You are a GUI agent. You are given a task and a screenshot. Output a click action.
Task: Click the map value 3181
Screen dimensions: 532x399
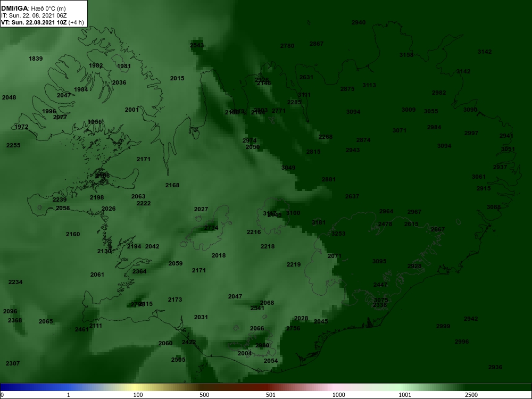(319, 222)
